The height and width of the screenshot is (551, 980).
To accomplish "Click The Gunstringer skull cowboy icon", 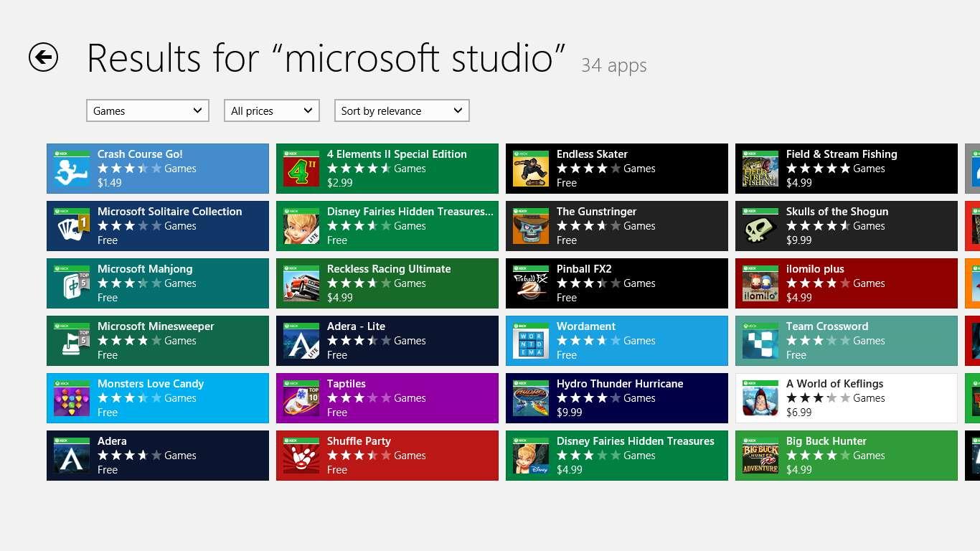I will click(531, 226).
